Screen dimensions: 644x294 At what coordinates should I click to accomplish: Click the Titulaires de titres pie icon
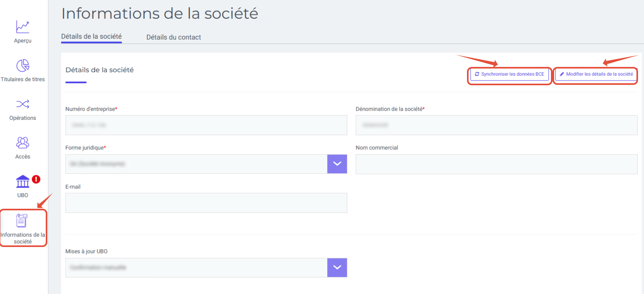(x=23, y=65)
